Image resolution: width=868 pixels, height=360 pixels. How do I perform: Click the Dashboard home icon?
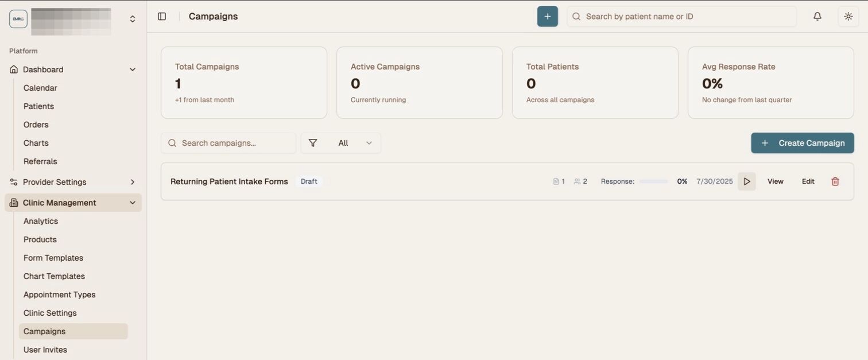point(14,69)
